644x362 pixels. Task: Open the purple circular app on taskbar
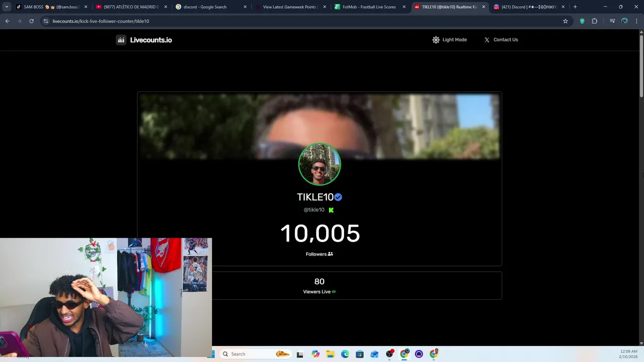pyautogui.click(x=419, y=354)
